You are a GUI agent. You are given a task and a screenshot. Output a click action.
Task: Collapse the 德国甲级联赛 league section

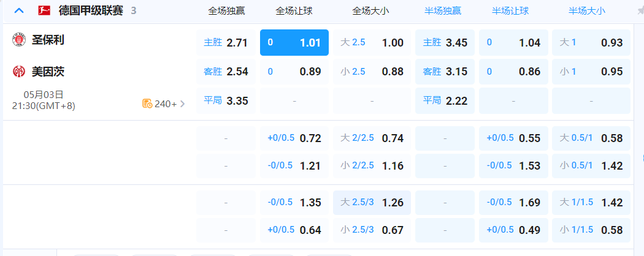(19, 10)
